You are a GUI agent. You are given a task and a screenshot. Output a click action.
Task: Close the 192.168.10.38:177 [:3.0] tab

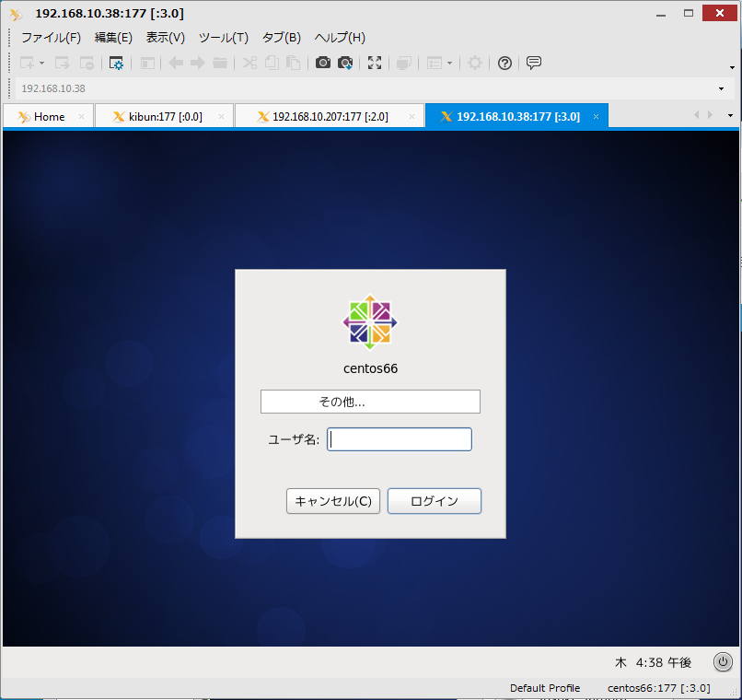[597, 116]
